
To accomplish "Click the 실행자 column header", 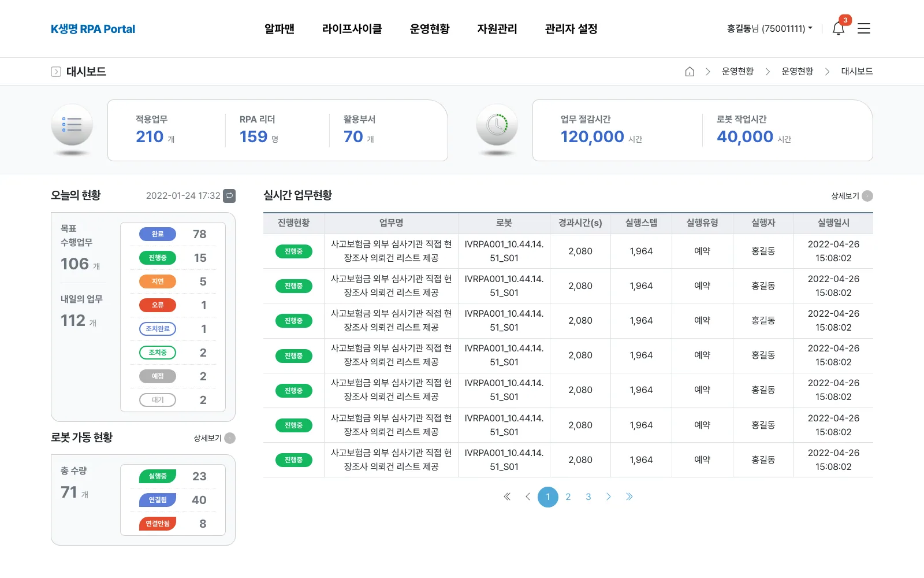I will tap(763, 223).
